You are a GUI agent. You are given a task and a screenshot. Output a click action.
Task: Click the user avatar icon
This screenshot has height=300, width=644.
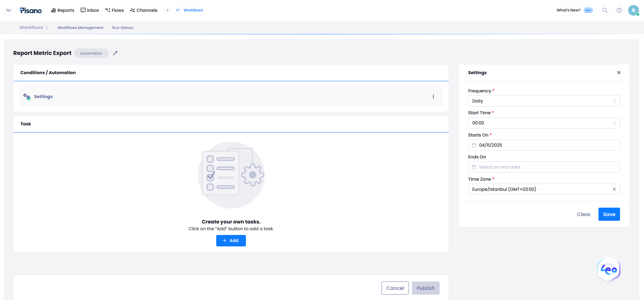[633, 10]
